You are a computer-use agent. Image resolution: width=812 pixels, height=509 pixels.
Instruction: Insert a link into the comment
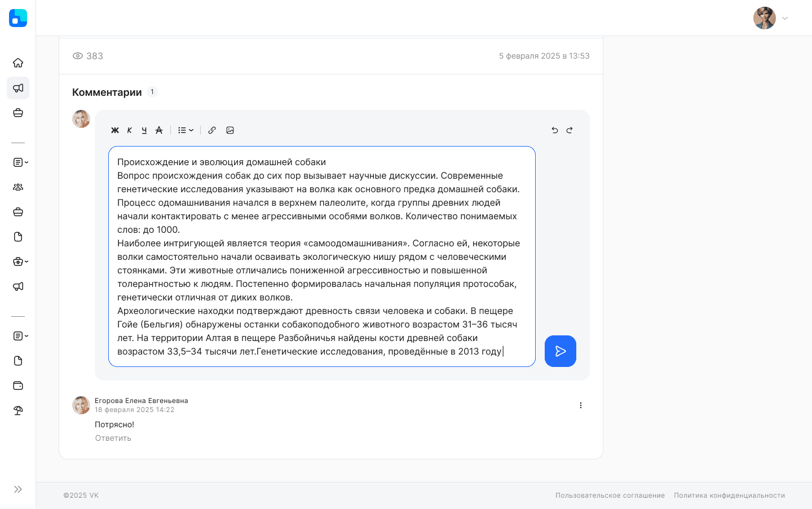click(x=212, y=130)
